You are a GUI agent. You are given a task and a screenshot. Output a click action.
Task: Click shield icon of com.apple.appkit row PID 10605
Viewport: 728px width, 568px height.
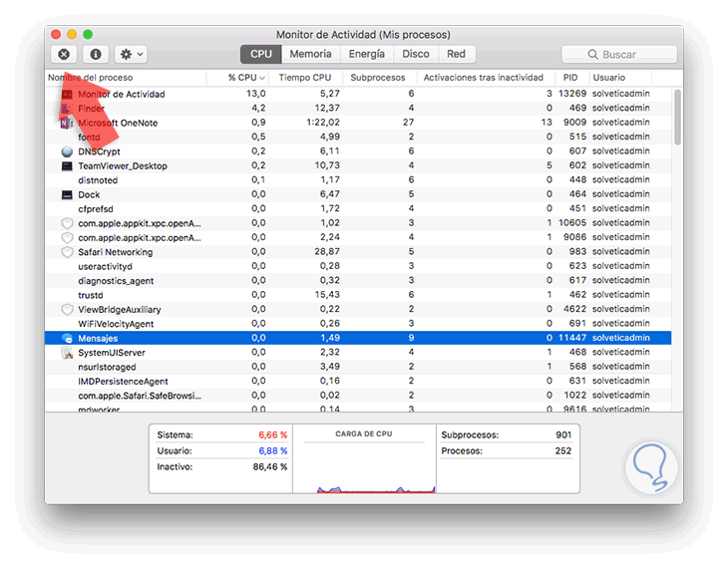[68, 223]
